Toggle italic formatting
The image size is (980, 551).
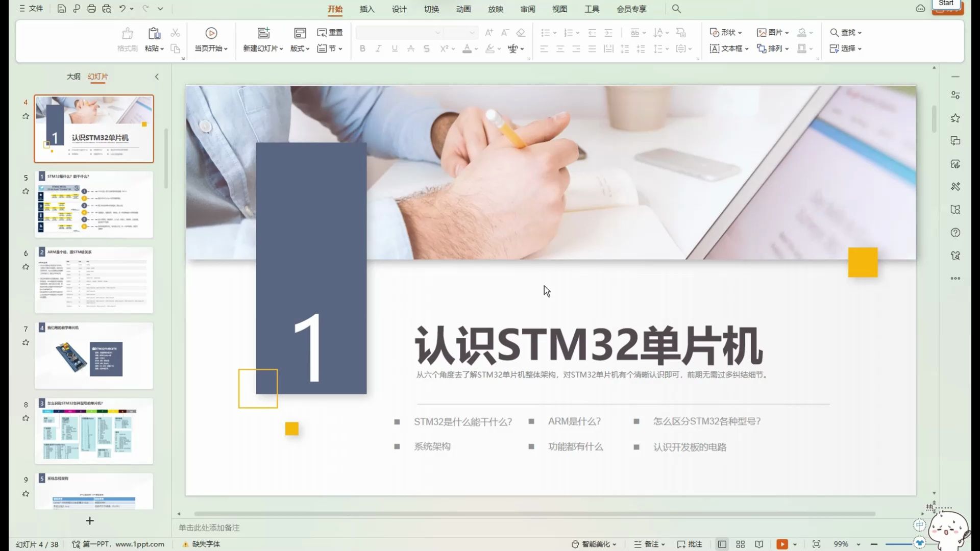click(x=378, y=48)
